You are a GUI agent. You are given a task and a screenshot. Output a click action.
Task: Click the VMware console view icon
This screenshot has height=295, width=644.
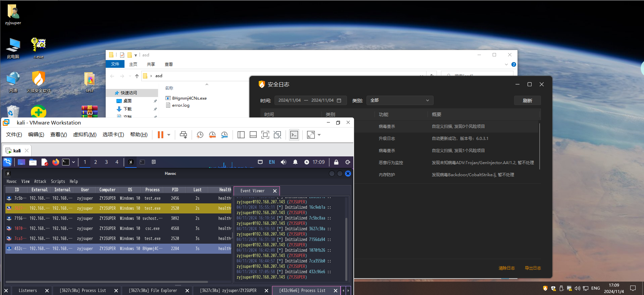(x=294, y=135)
